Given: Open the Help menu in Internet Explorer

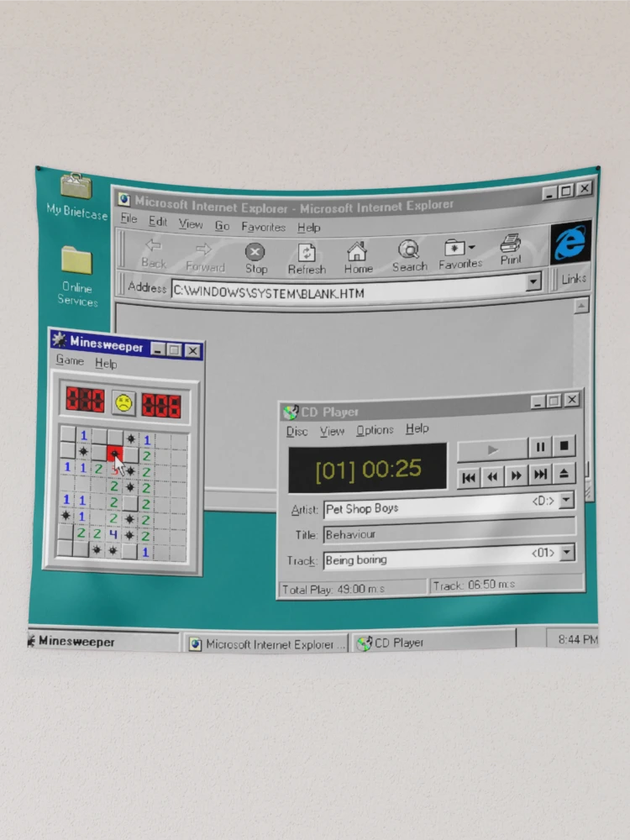Looking at the screenshot, I should click(x=308, y=228).
